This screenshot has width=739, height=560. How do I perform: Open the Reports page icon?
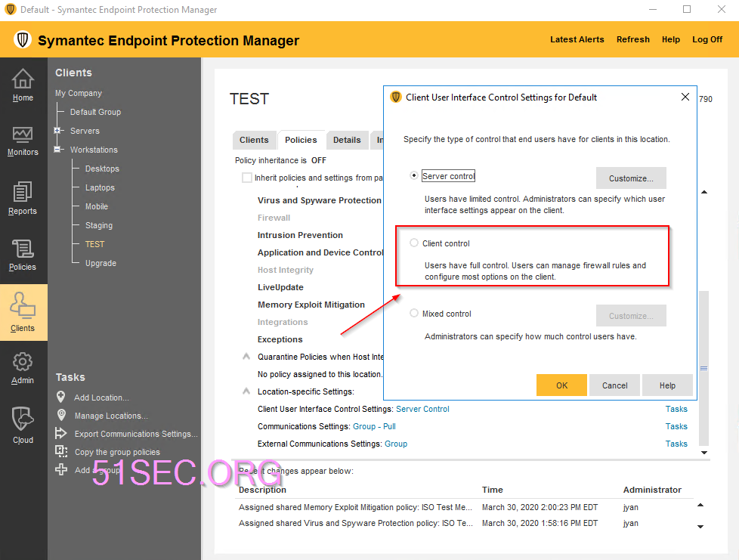(x=23, y=192)
